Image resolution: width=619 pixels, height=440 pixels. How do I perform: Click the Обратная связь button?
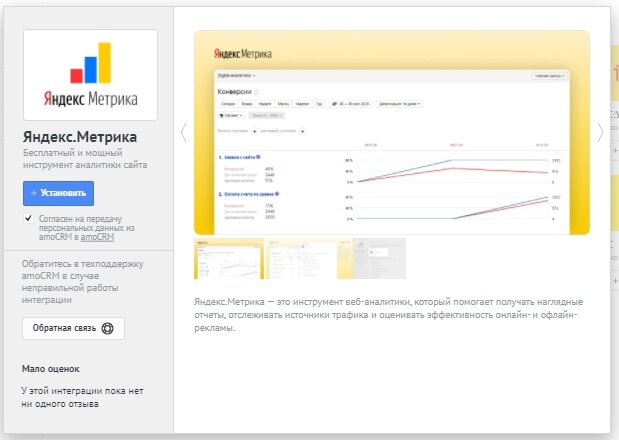click(x=73, y=328)
